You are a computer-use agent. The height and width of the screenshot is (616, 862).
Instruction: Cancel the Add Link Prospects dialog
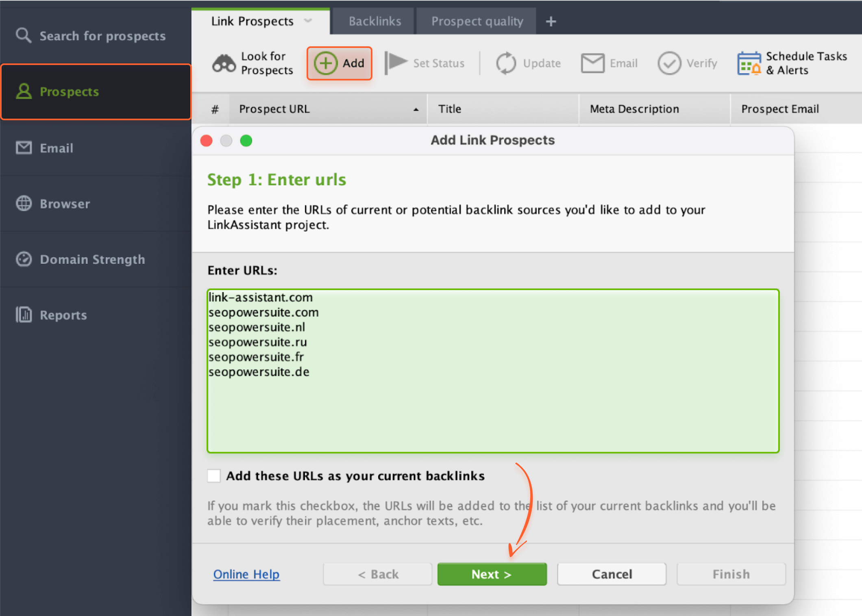point(612,574)
